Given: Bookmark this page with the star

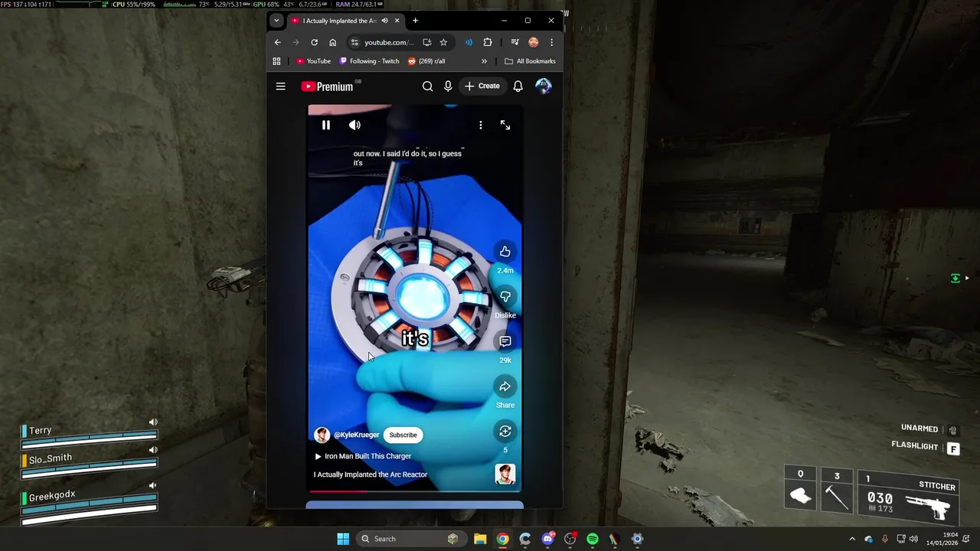Looking at the screenshot, I should point(443,42).
